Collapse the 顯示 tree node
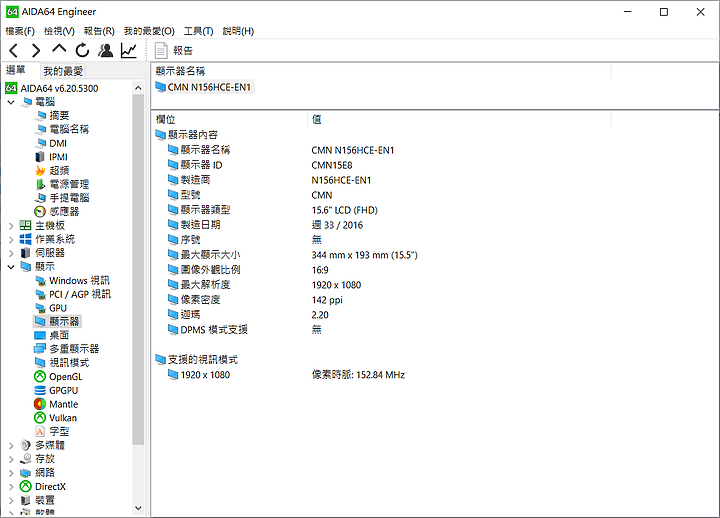The width and height of the screenshot is (720, 518). tap(11, 266)
